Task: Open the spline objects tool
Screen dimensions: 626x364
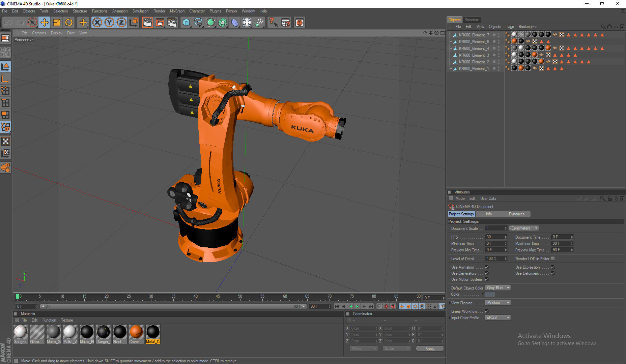Action: (x=198, y=23)
